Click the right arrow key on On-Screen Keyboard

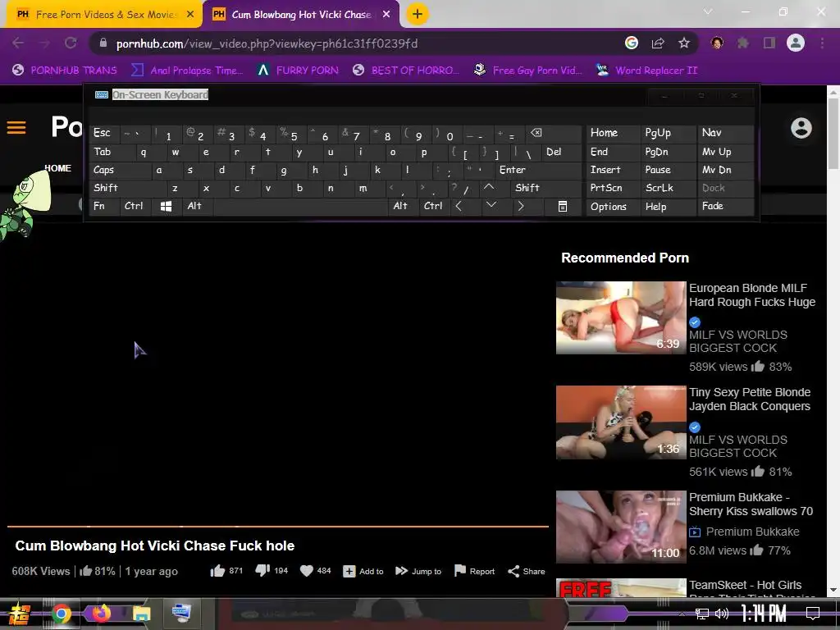(x=520, y=206)
